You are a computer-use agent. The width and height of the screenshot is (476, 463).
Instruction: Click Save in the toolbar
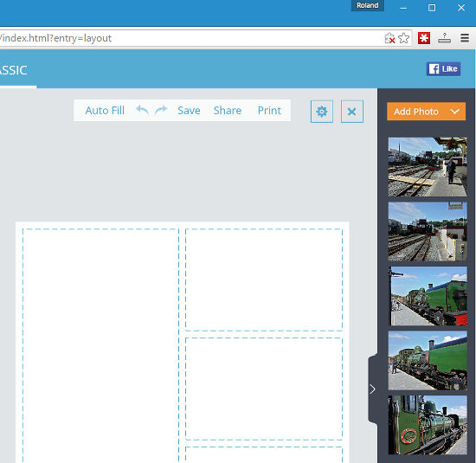pyautogui.click(x=189, y=111)
